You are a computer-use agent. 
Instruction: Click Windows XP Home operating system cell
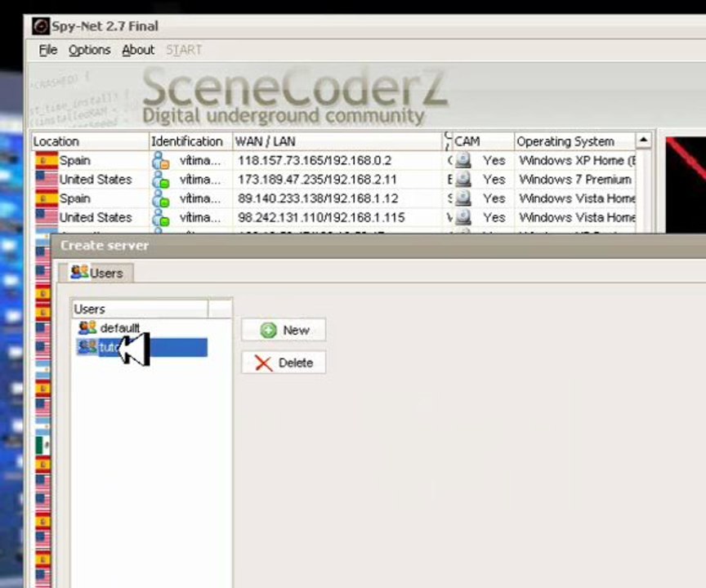point(577,161)
